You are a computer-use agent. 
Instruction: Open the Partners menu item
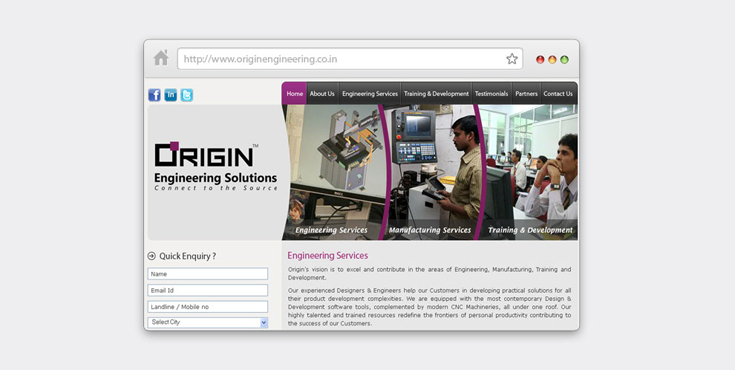[x=526, y=93]
